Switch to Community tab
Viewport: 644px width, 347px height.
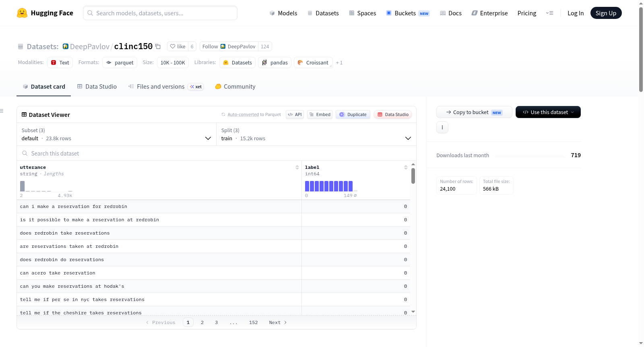(235, 87)
